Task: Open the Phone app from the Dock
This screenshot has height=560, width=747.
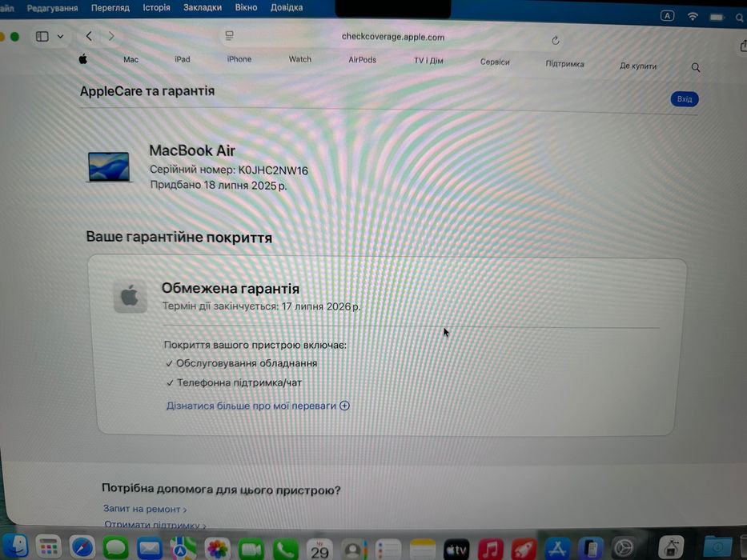Action: click(285, 550)
